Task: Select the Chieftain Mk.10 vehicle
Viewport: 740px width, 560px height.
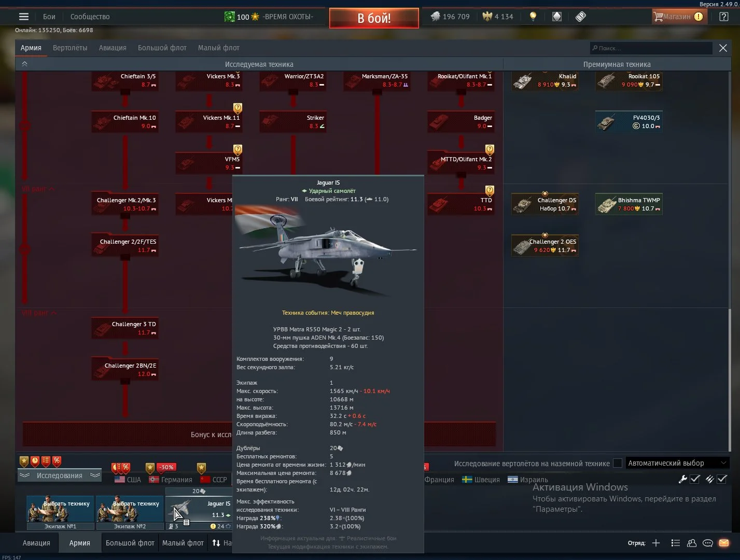Action: [125, 122]
